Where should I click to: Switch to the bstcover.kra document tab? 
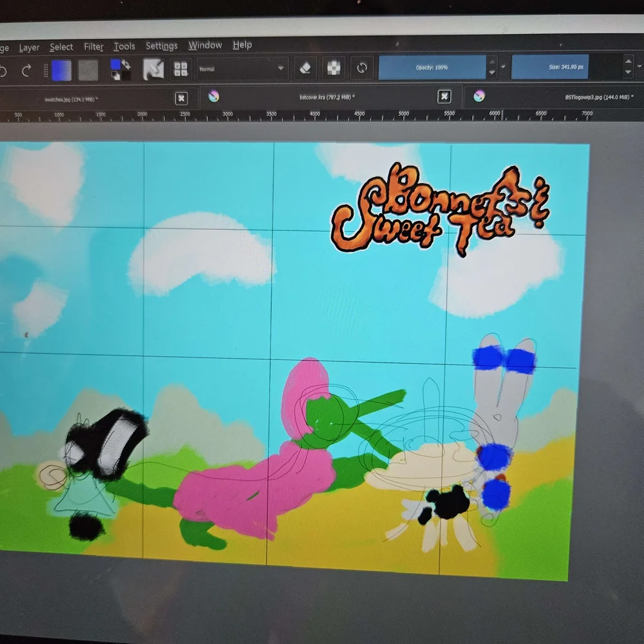point(327,97)
